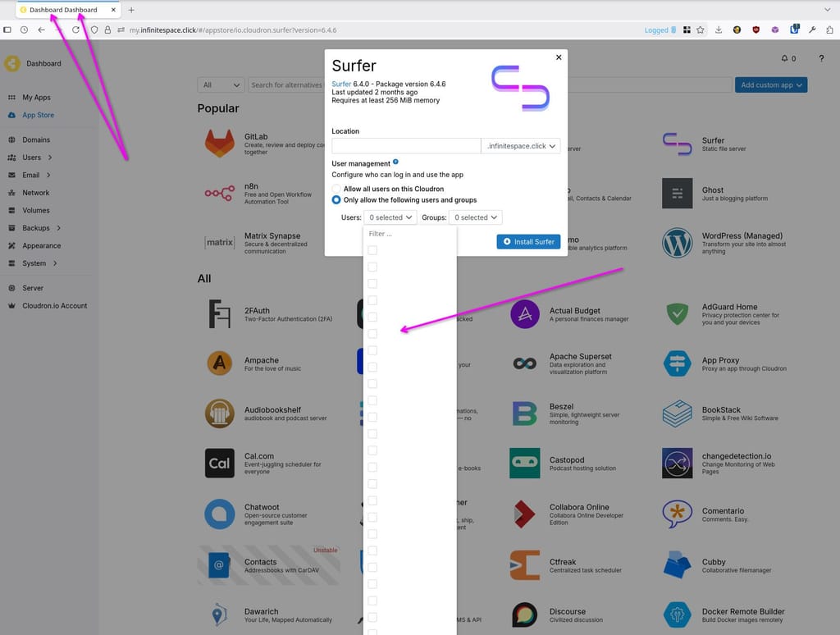
Task: Open the Groups '0 selected' dropdown
Action: pyautogui.click(x=475, y=217)
